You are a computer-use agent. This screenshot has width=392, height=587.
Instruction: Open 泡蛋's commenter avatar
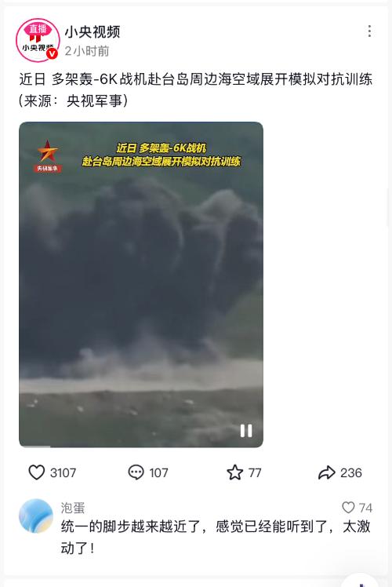(36, 516)
